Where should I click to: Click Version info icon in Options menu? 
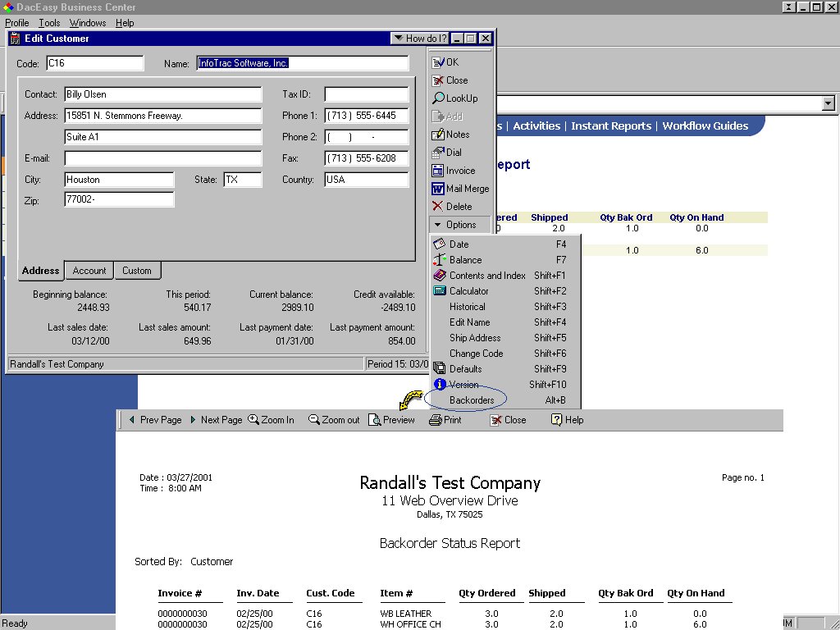click(x=440, y=384)
